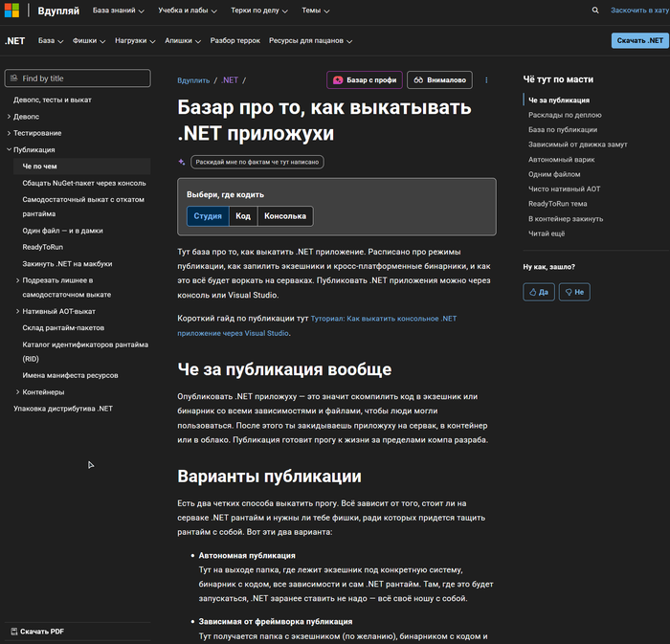
Task: Open Самодостаточный выкат с откатом рантайма
Action: coord(83,207)
